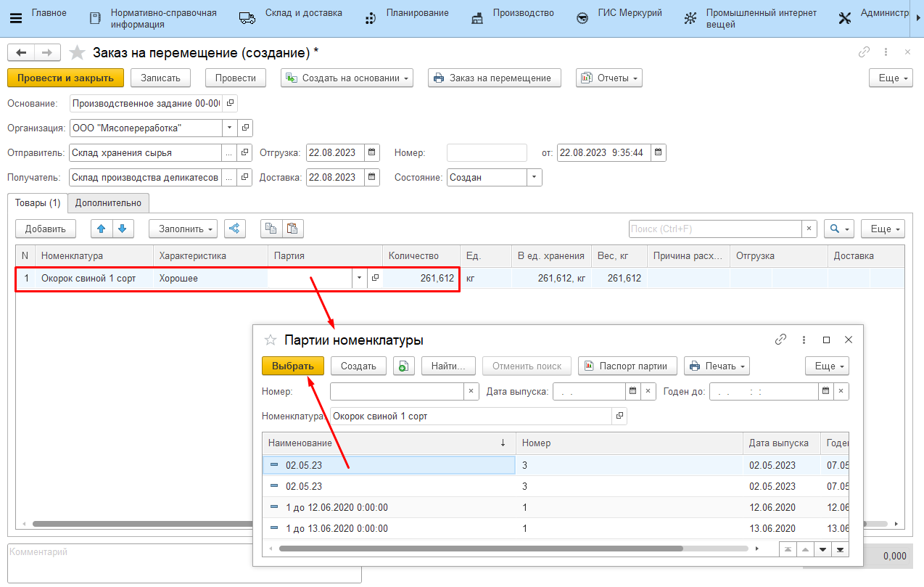Click the Поиск (Ctrl+F) search field
The width and height of the screenshot is (924, 587).
pyautogui.click(x=714, y=229)
